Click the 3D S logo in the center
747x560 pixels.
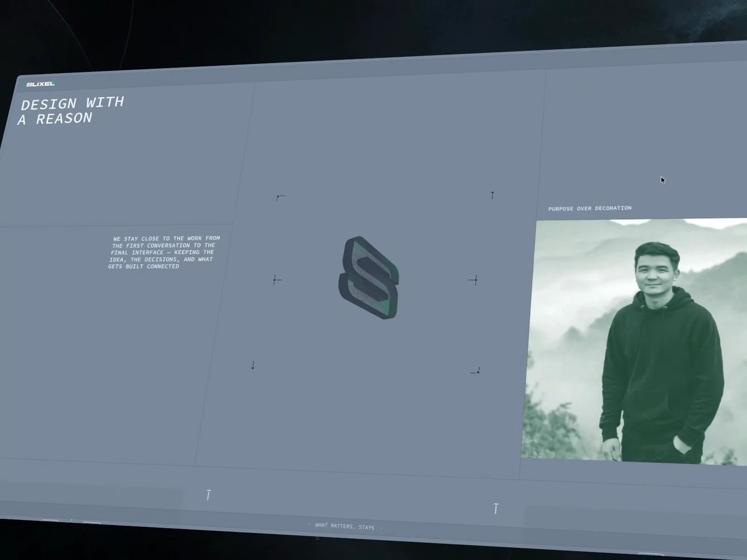tap(369, 278)
